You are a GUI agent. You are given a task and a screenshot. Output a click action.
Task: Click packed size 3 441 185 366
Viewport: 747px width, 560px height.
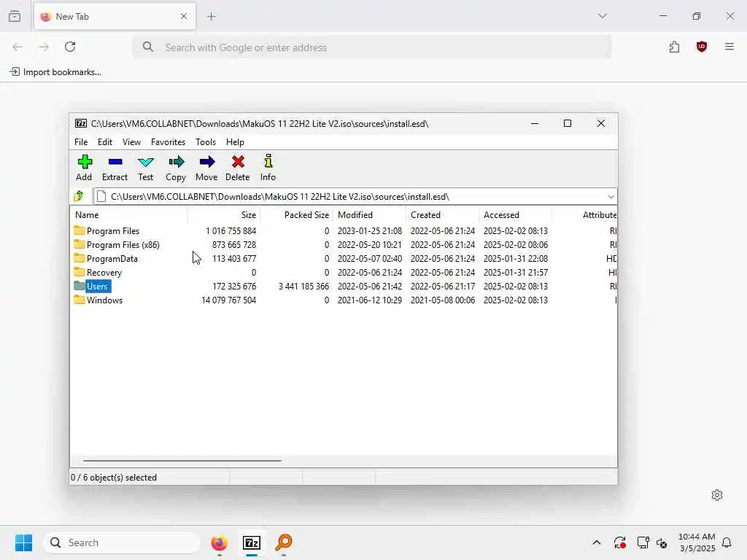[x=303, y=286]
